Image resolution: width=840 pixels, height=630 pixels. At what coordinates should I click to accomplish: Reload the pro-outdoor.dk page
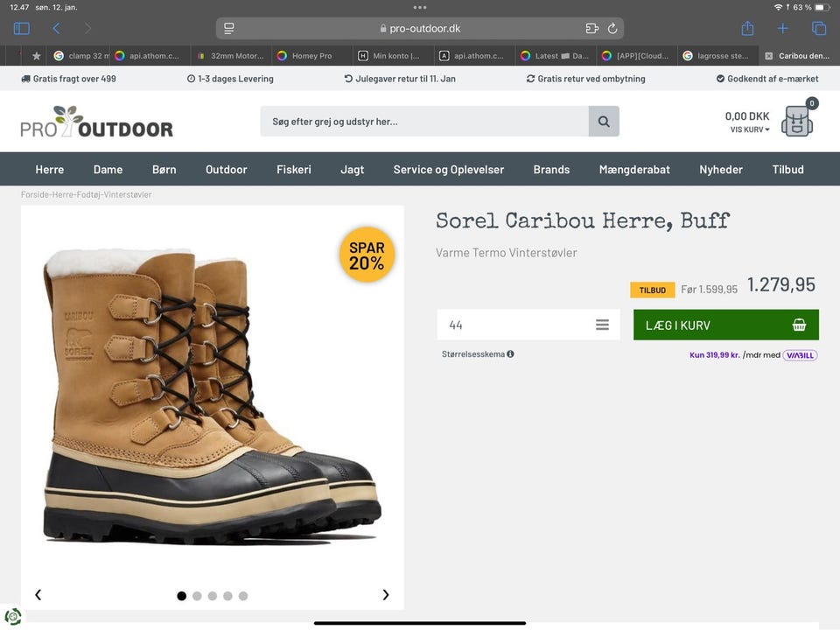coord(612,28)
